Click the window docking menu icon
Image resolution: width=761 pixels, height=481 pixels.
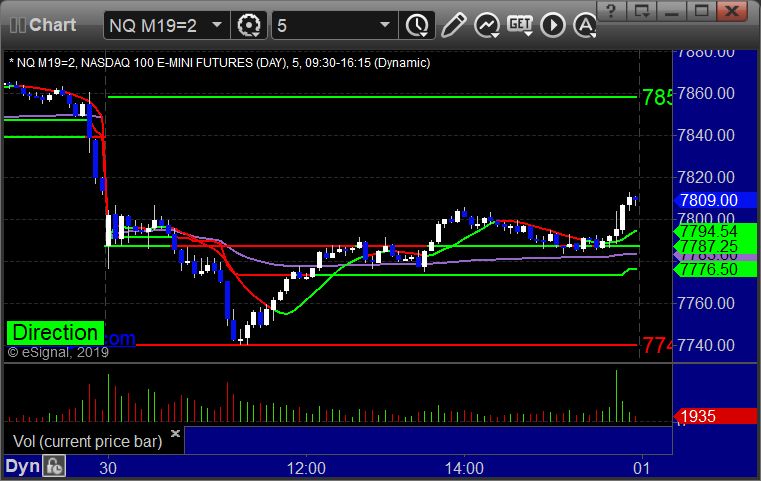[x=642, y=11]
